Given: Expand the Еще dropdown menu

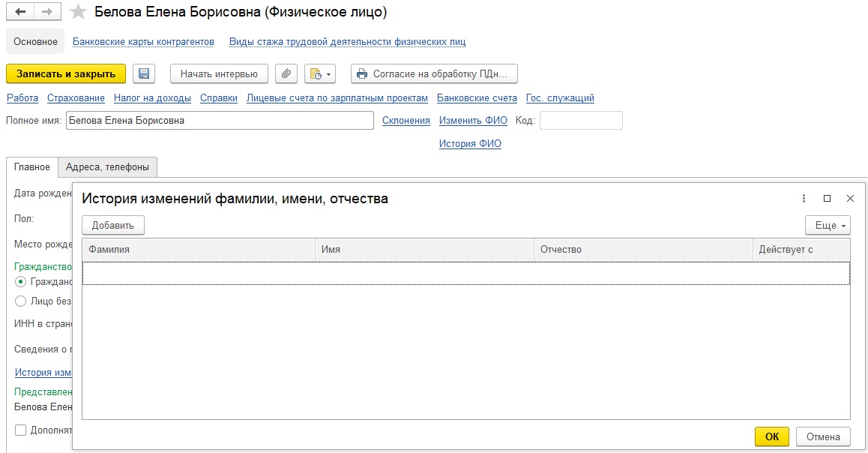Looking at the screenshot, I should pyautogui.click(x=828, y=225).
